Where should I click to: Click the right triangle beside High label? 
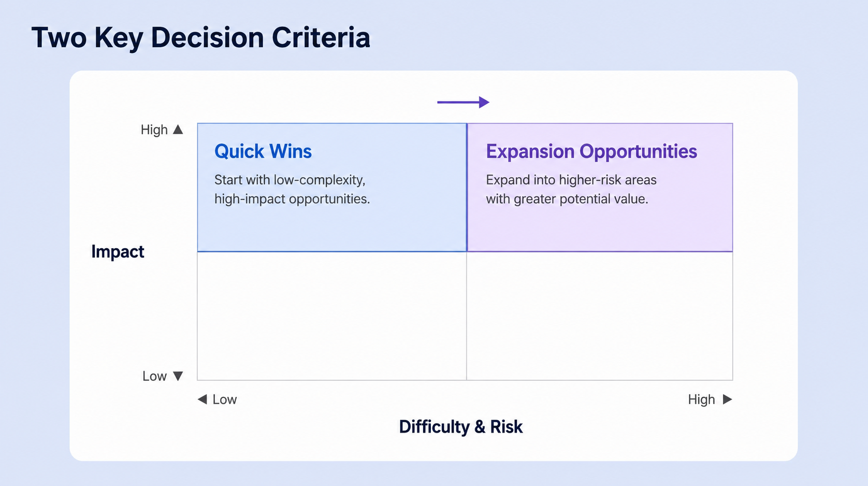(727, 399)
